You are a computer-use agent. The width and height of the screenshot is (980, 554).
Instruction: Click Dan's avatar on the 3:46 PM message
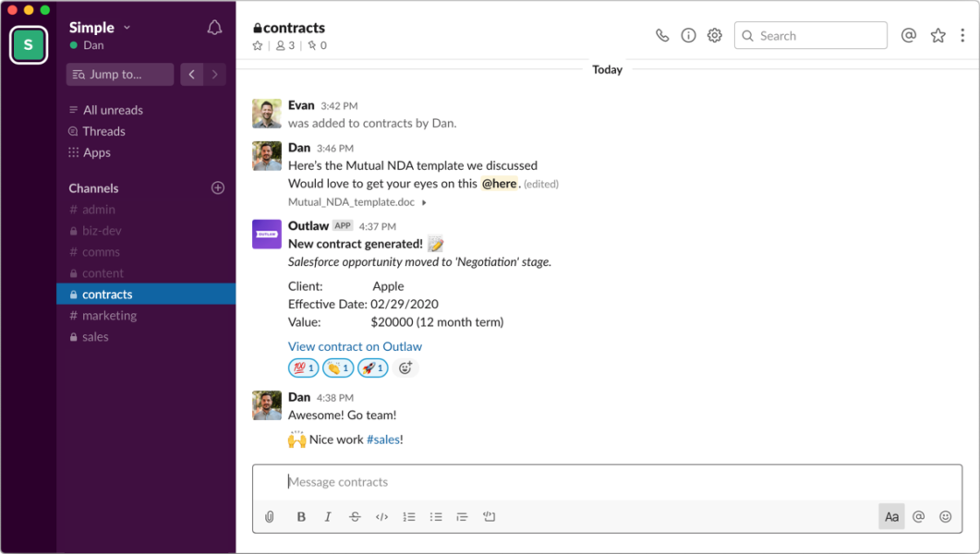coord(267,155)
